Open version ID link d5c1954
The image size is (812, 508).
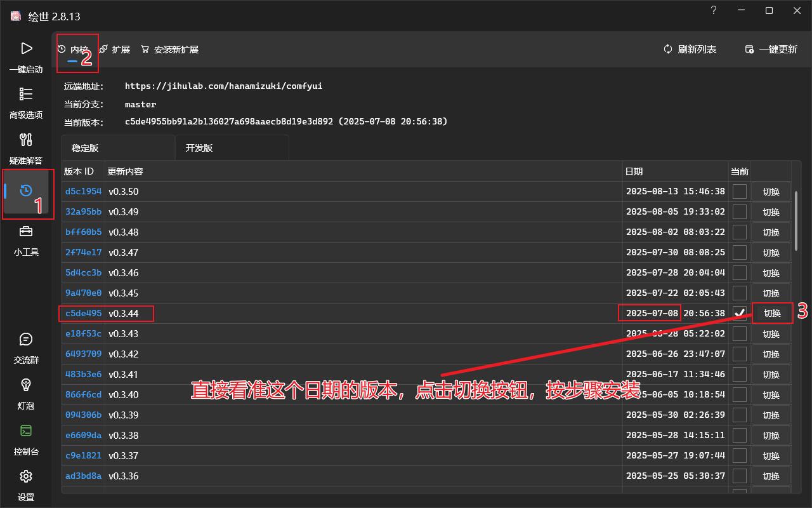tap(83, 191)
